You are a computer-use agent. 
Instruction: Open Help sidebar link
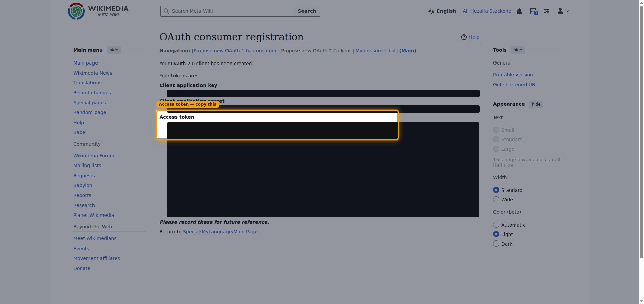click(79, 123)
